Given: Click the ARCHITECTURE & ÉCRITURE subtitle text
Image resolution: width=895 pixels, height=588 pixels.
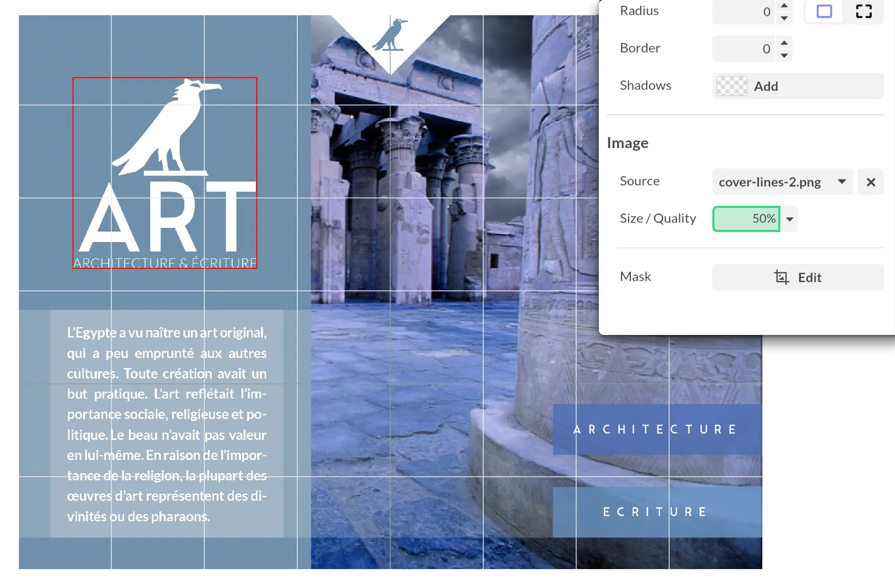Looking at the screenshot, I should point(165,262).
